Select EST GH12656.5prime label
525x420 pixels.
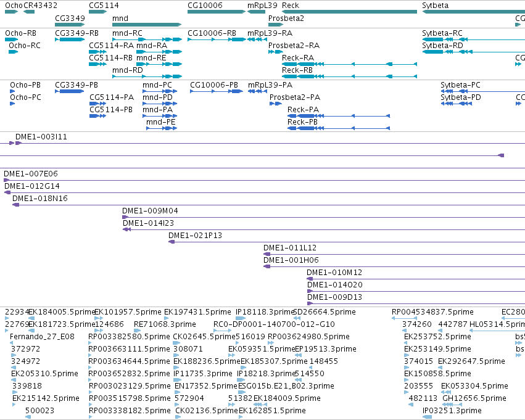[474, 398]
